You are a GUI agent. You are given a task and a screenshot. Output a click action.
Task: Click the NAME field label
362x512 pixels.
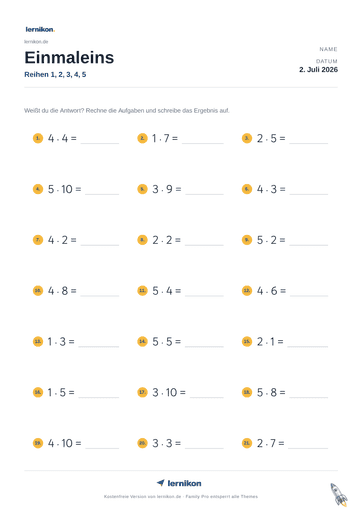pos(328,49)
